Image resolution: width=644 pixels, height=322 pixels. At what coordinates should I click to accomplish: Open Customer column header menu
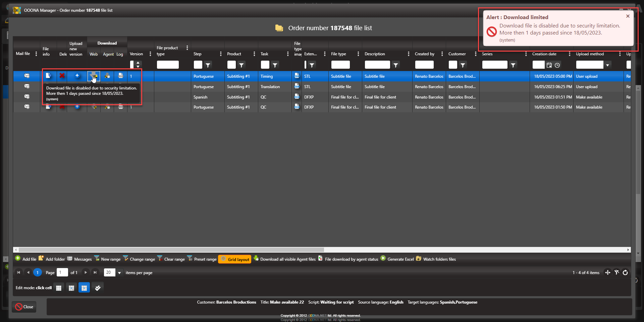point(476,54)
